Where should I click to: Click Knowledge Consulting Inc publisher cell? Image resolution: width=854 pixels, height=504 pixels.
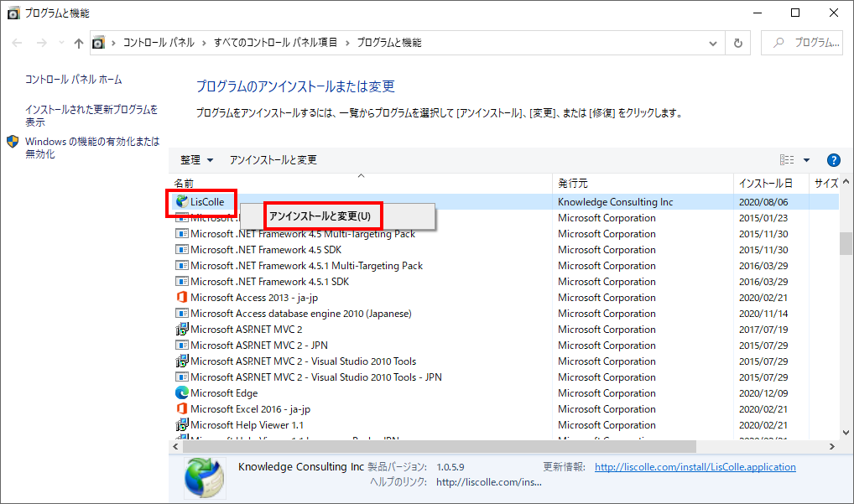[x=616, y=202]
